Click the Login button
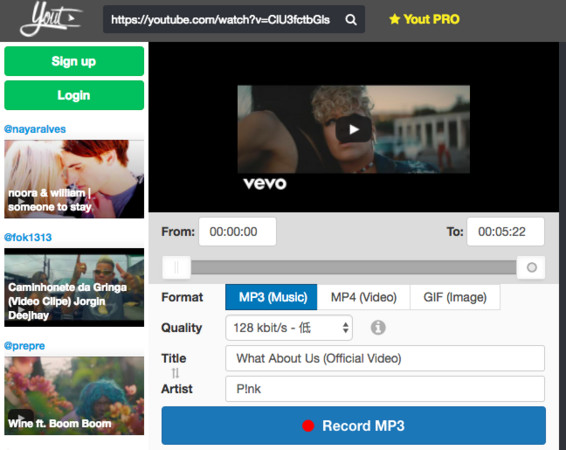Viewport: 566px width, 450px height. [x=74, y=95]
